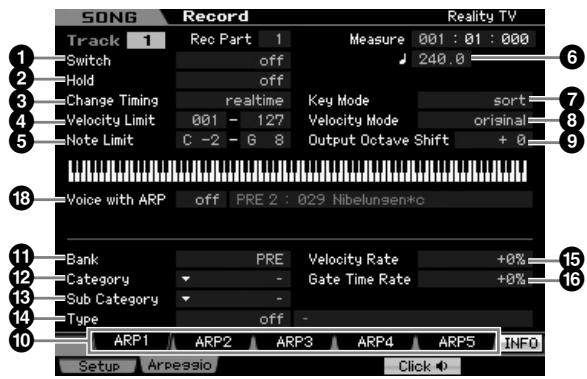The height and width of the screenshot is (379, 587).
Task: Click the PRE 2 : 029 Nibelungen*c voice name
Action: pyautogui.click(x=381, y=200)
